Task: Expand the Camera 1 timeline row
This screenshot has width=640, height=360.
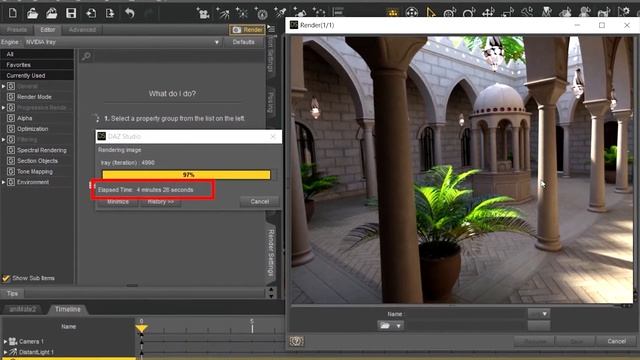Action: pyautogui.click(x=5, y=341)
